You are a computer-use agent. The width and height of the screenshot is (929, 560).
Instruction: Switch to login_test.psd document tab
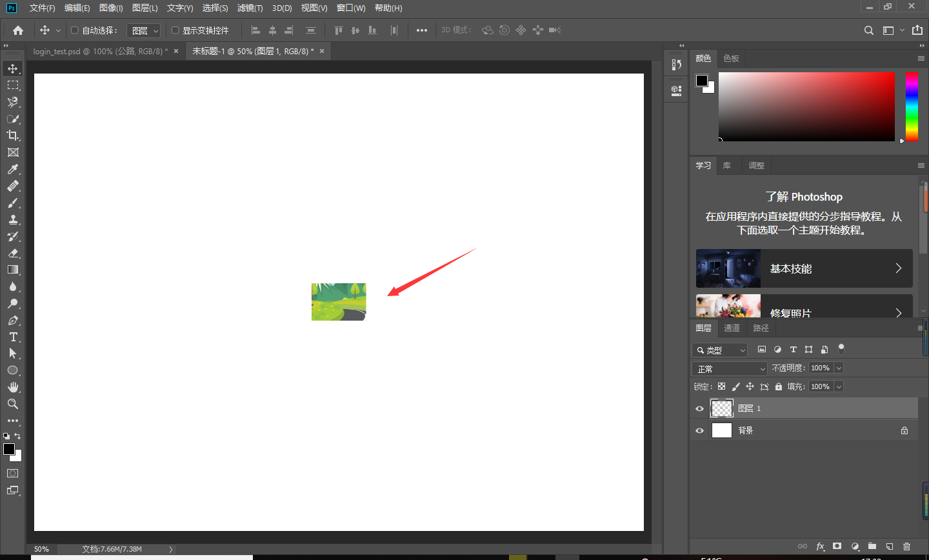point(100,51)
